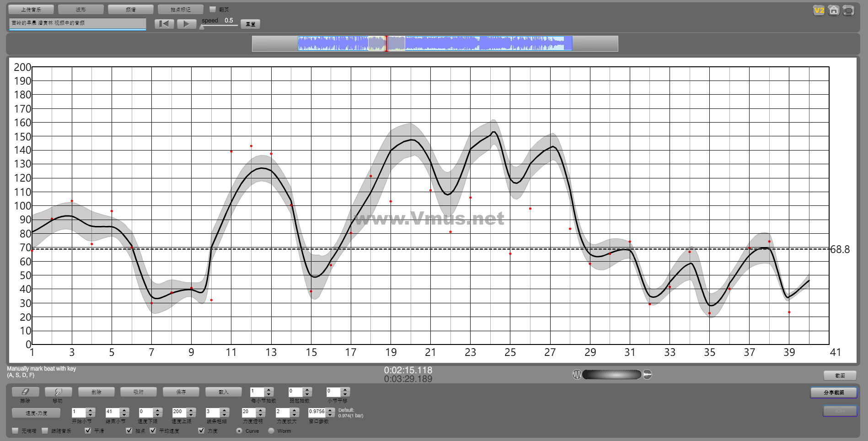Enable the 无嘀嗒 no-click checkbox

[x=16, y=430]
